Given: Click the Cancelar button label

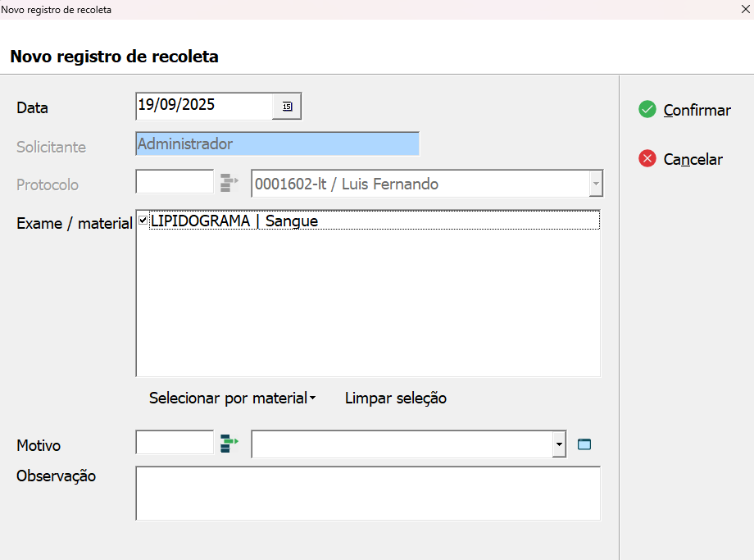Looking at the screenshot, I should click(x=693, y=159).
